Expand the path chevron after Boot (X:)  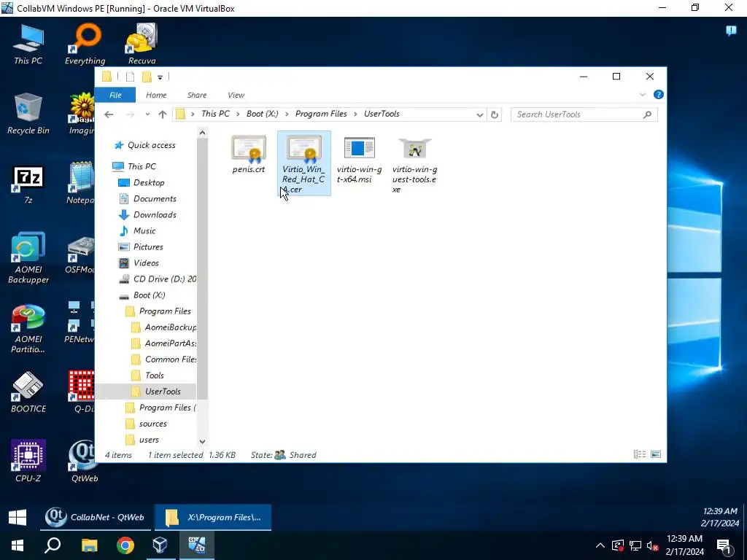[287, 114]
